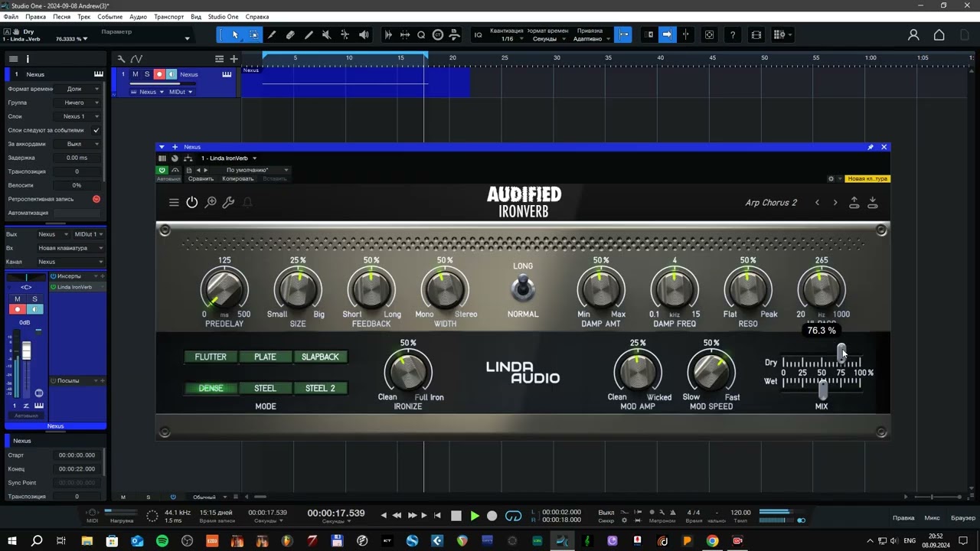
Task: Select the Range tool
Action: [253, 34]
